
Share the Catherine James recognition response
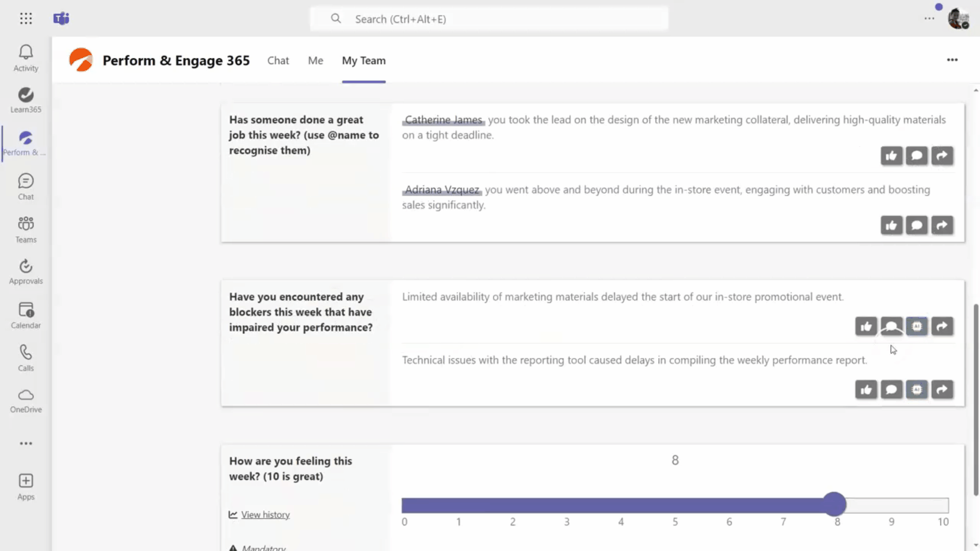[942, 156]
